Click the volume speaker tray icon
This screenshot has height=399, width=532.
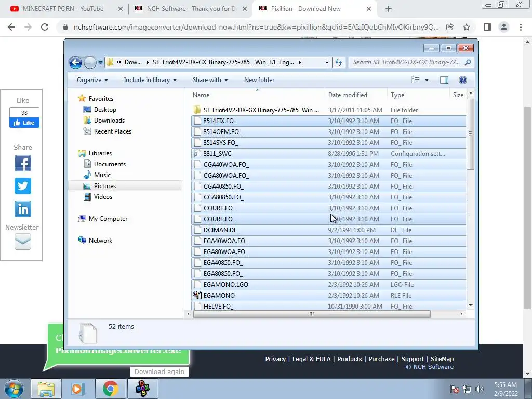480,389
